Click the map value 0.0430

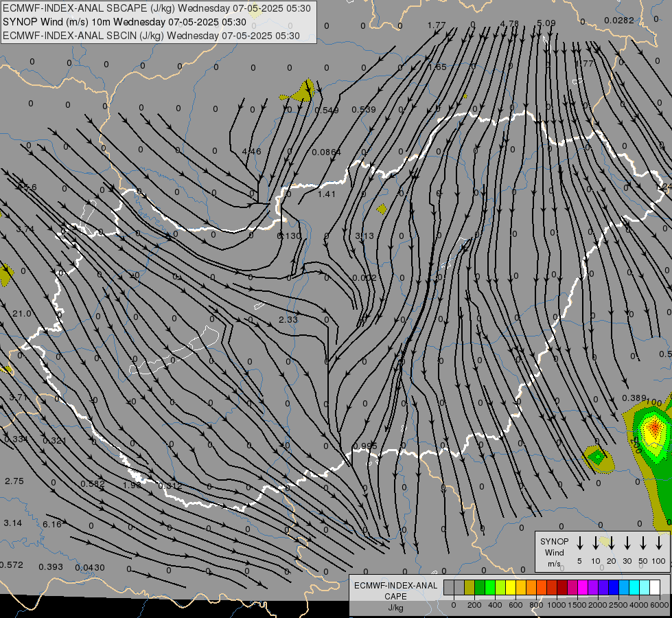point(89,568)
